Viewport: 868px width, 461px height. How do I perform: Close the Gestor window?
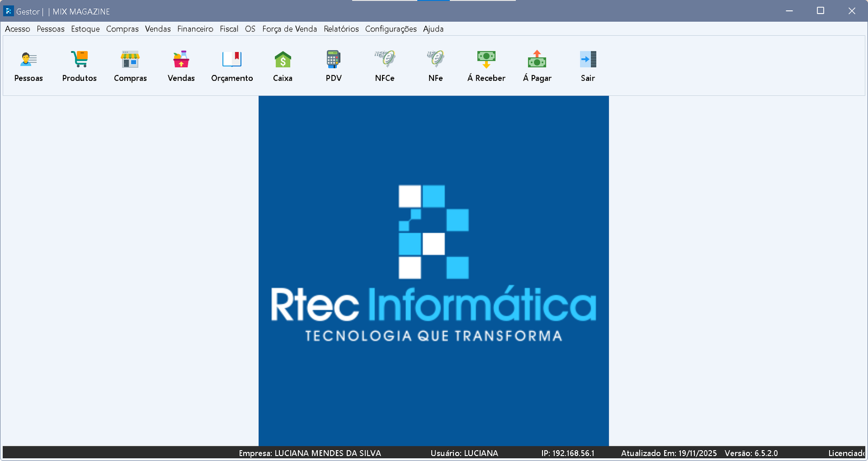(x=852, y=11)
